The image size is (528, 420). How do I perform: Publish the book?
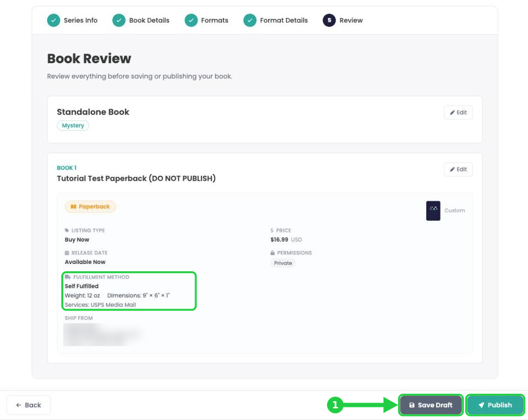(495, 405)
